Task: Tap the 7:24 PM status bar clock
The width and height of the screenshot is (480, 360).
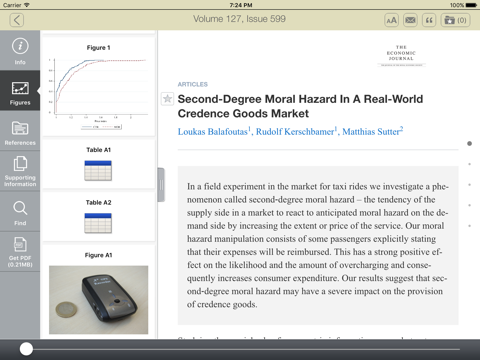Action: click(x=241, y=5)
